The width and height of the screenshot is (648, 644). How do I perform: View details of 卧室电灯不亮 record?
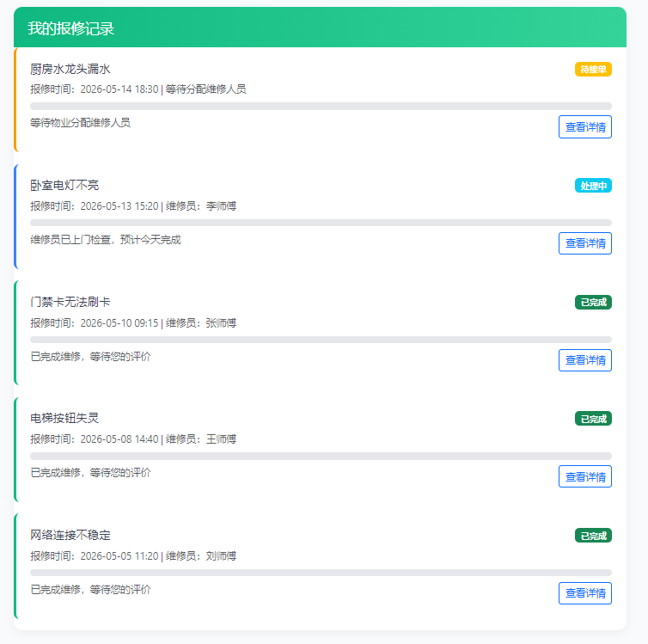[x=584, y=243]
